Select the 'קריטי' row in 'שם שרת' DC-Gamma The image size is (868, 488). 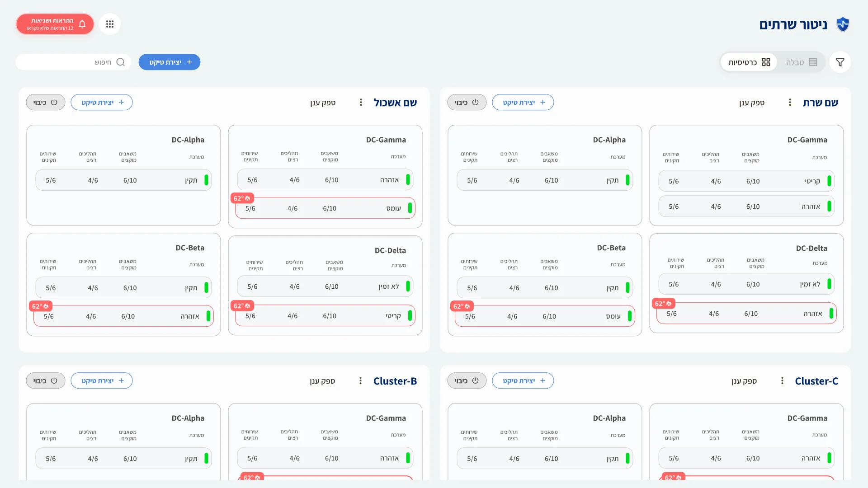(x=746, y=181)
